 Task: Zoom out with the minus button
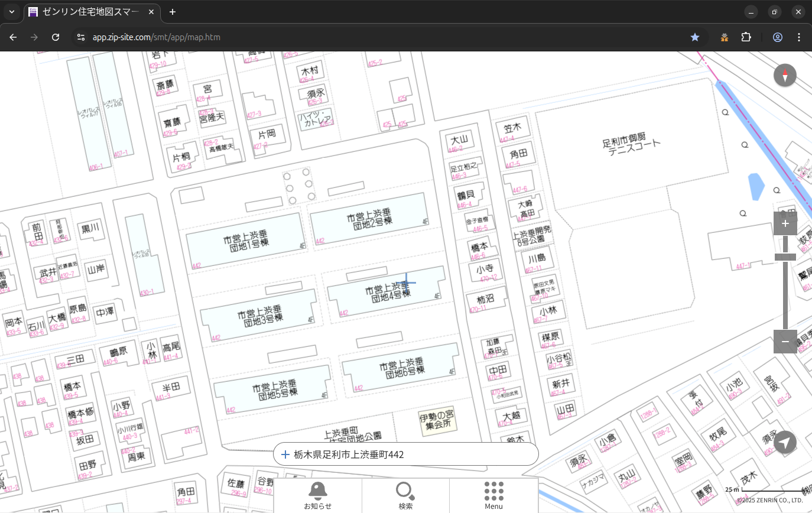785,342
